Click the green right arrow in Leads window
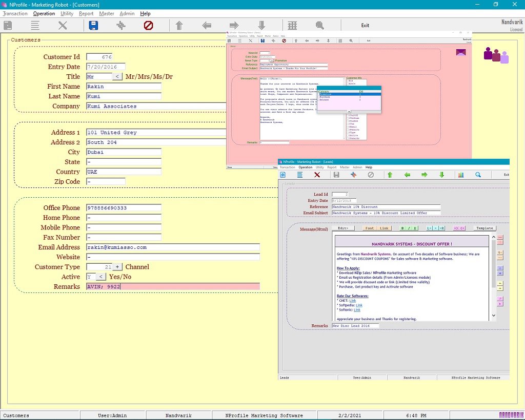This screenshot has width=525, height=420. click(x=424, y=175)
